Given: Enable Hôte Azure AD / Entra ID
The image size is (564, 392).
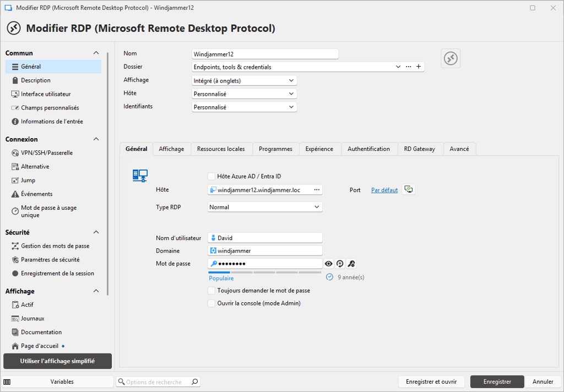Looking at the screenshot, I should [x=211, y=176].
